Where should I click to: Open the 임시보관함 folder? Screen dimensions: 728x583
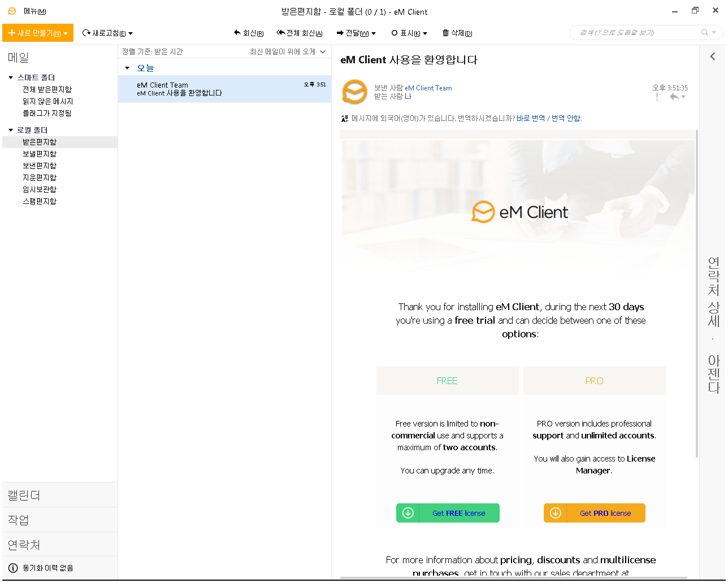(x=40, y=189)
